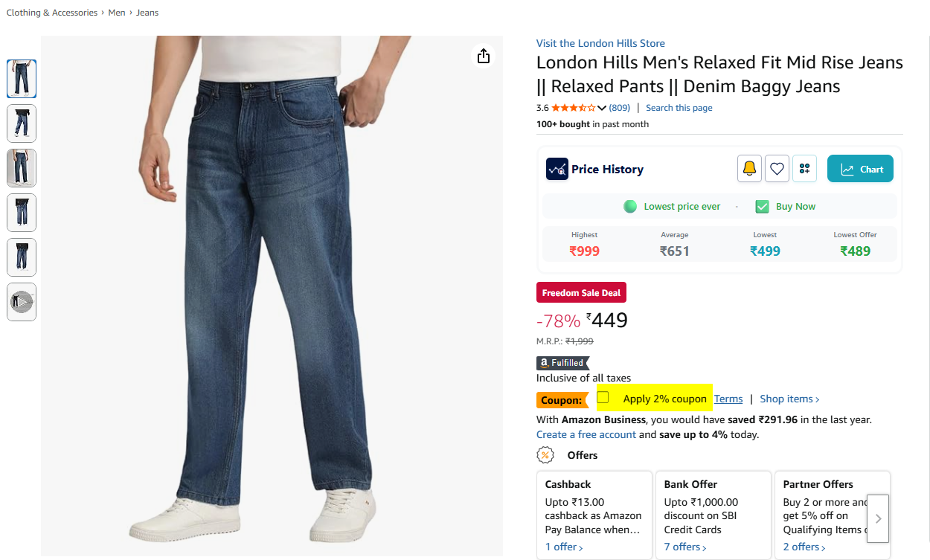The height and width of the screenshot is (560, 930).
Task: Go to Clothing & Accessories breadcrumb
Action: coord(52,13)
